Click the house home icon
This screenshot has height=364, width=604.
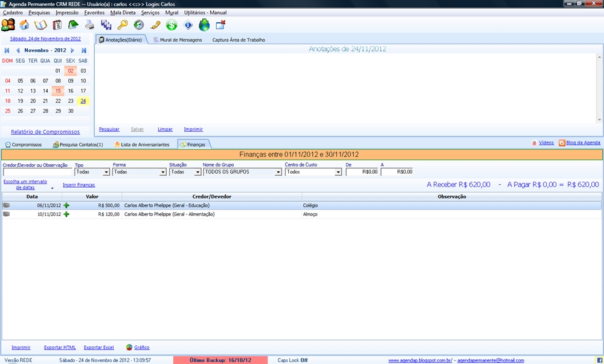pyautogui.click(x=24, y=25)
